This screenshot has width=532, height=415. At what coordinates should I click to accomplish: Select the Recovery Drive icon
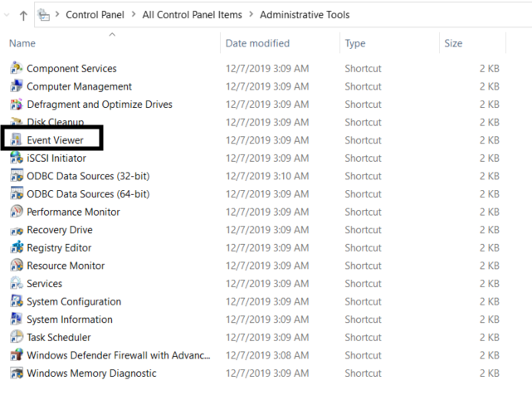click(x=17, y=231)
